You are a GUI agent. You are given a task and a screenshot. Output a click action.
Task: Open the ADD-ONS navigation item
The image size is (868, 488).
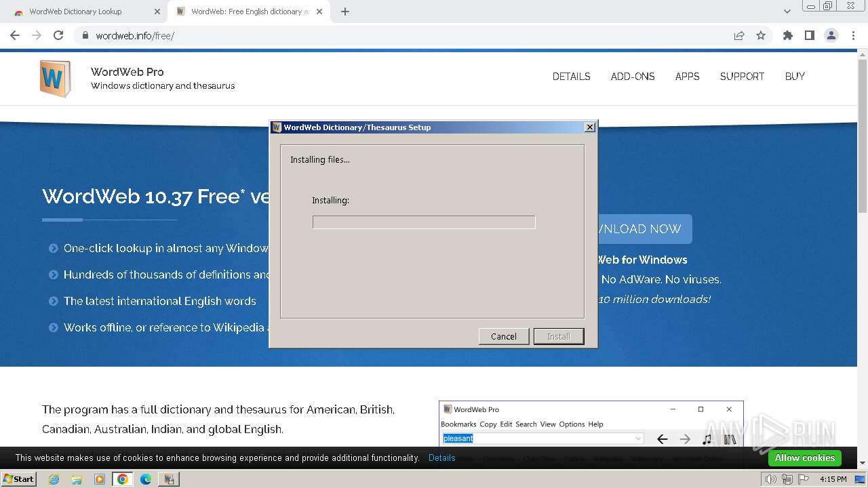[x=633, y=77]
